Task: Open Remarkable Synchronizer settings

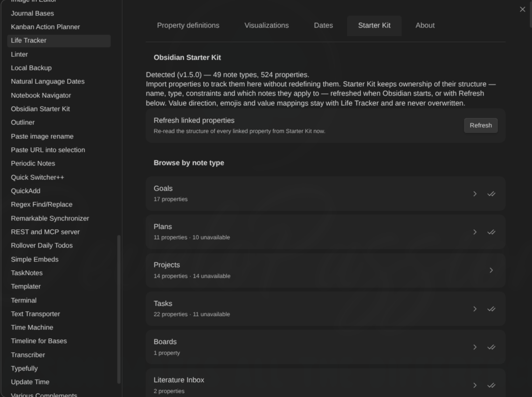Action: [59, 219]
